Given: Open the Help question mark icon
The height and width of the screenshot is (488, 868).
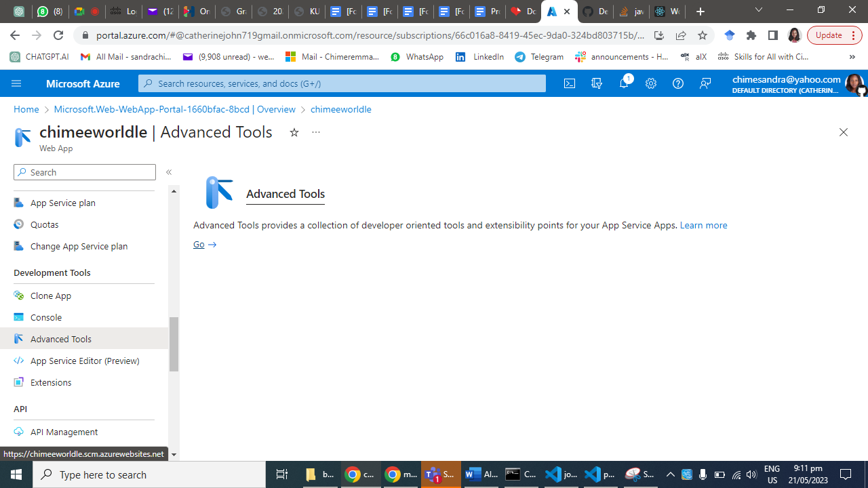Looking at the screenshot, I should click(678, 83).
